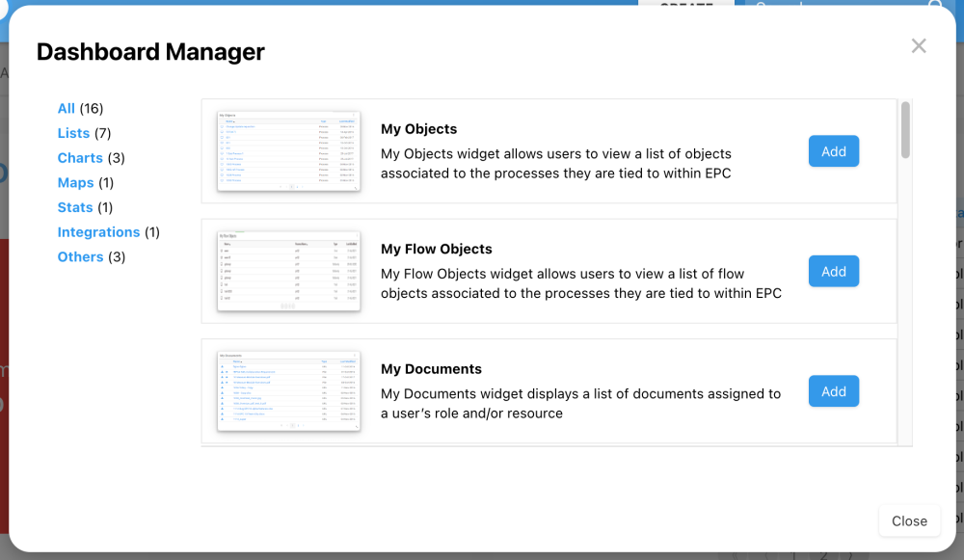
Task: Add the My Documents widget
Action: 834,391
